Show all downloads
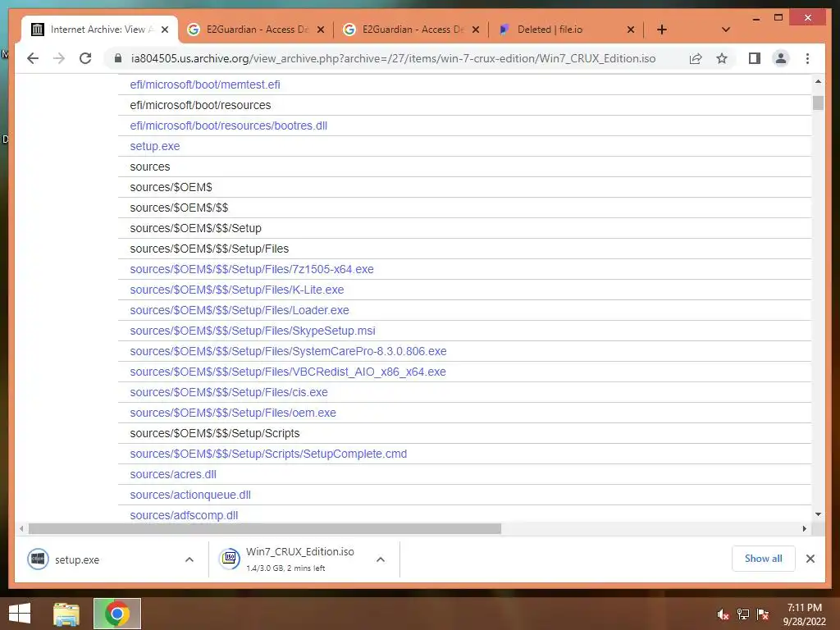Image resolution: width=840 pixels, height=630 pixels. [x=764, y=559]
